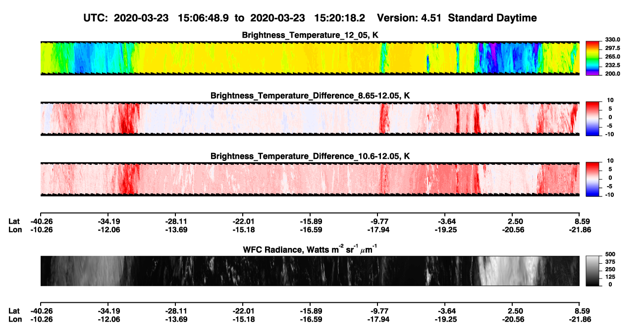Click the 297.5 colorbar tick label
This screenshot has height=330, width=644.
point(612,48)
